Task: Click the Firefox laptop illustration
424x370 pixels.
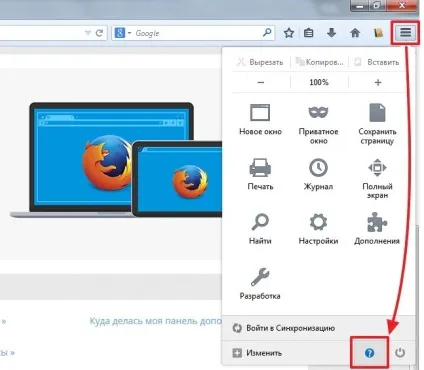Action: [117, 160]
